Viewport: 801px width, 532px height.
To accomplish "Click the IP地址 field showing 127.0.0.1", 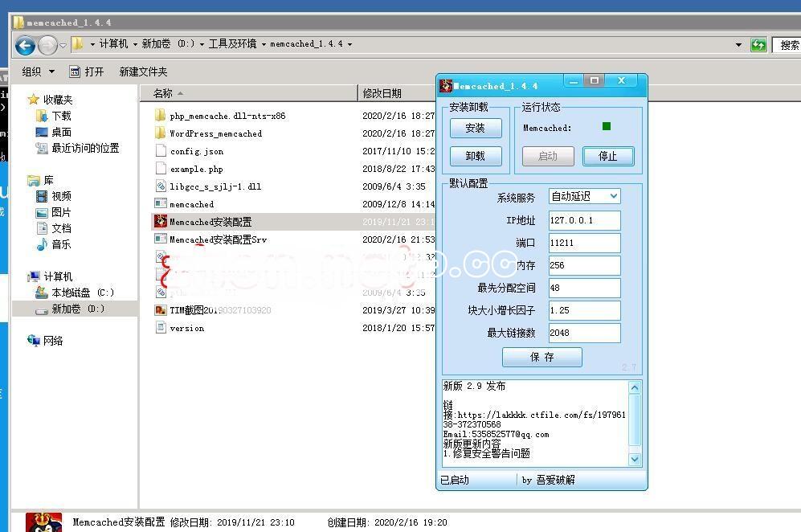I will (584, 220).
